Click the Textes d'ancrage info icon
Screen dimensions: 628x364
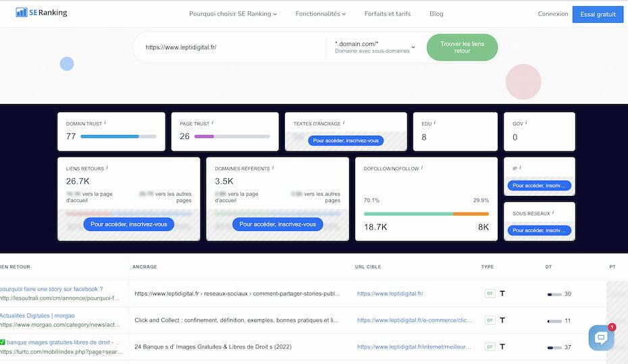point(344,123)
